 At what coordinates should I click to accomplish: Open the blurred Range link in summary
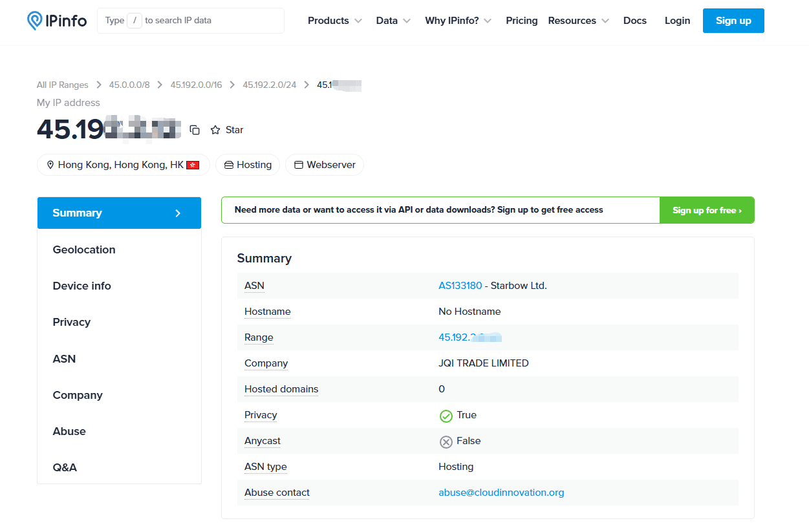click(x=470, y=337)
